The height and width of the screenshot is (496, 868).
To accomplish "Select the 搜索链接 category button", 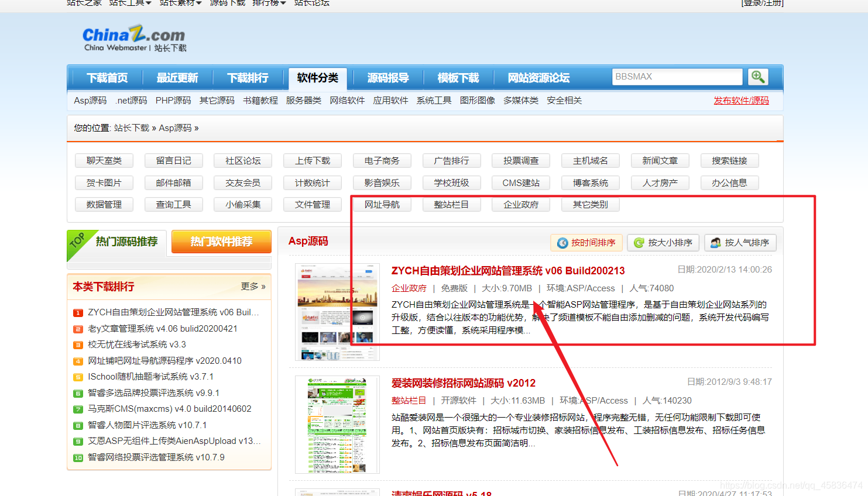I will click(x=729, y=161).
